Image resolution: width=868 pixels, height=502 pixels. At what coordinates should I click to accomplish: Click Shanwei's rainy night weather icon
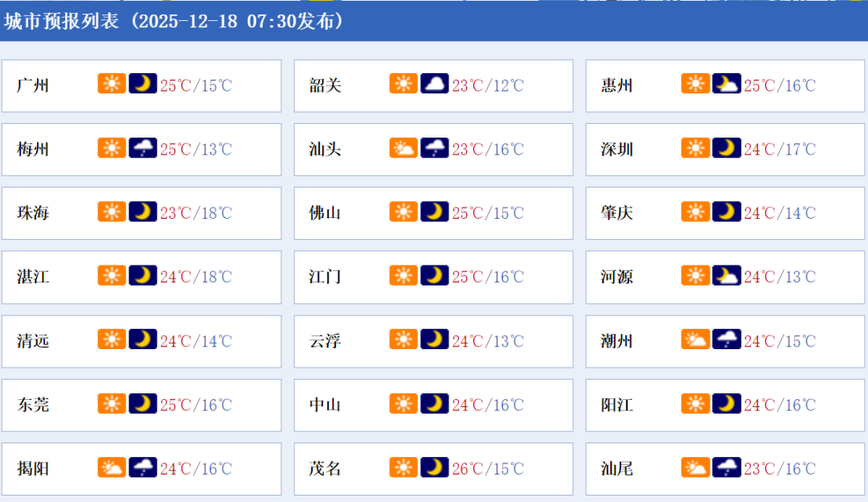point(726,467)
